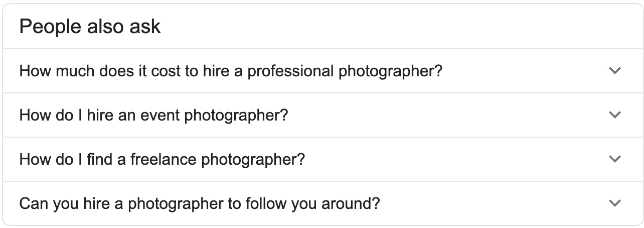Open the dropdown arrow on the third question row
The width and height of the screenshot is (644, 228).
coord(614,159)
